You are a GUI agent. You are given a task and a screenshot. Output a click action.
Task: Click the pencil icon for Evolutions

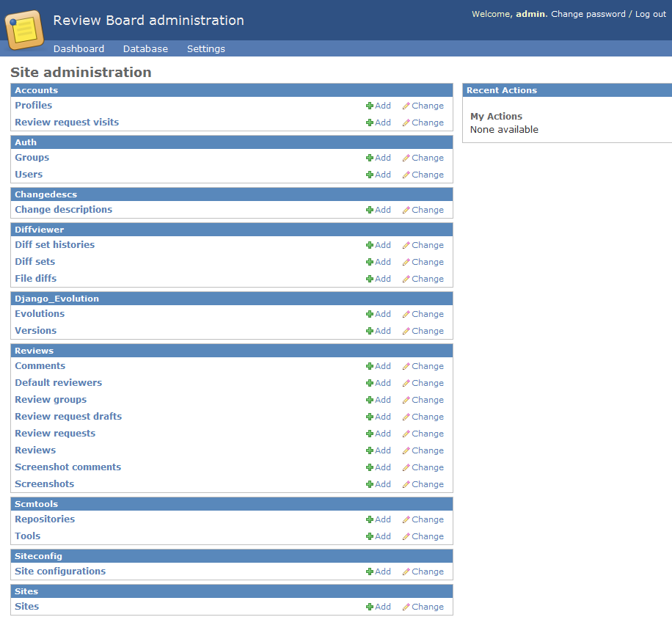(406, 314)
